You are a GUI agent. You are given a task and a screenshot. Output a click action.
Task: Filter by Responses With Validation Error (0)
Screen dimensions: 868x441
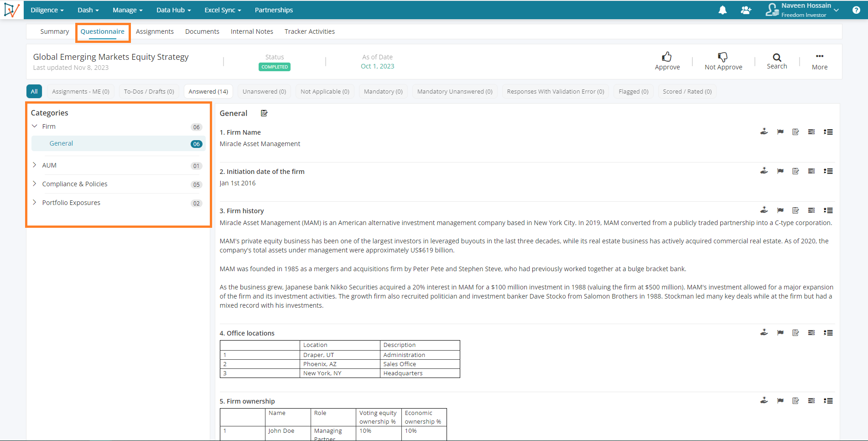coord(556,91)
